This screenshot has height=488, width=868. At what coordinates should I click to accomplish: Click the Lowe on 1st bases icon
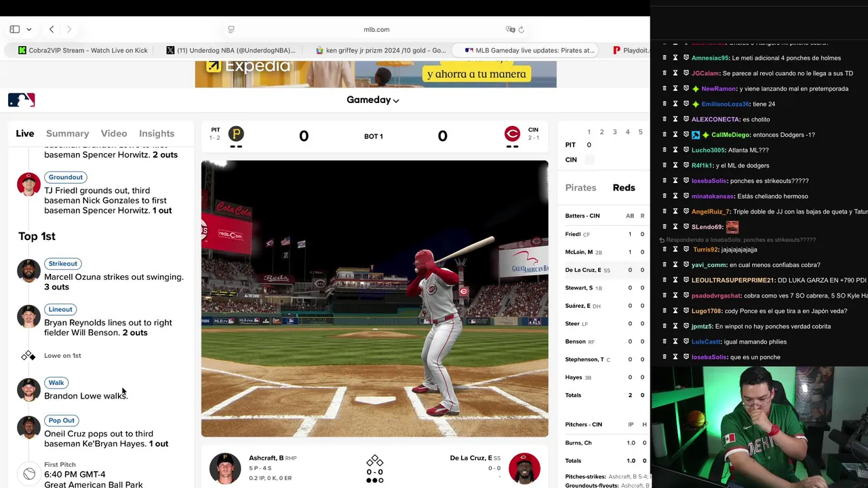tap(28, 355)
